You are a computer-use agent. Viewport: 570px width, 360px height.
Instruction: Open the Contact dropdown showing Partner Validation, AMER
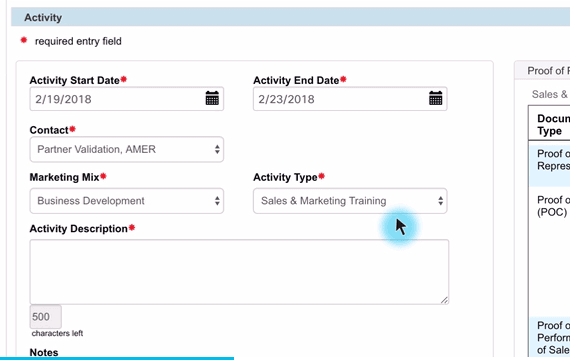(x=127, y=149)
